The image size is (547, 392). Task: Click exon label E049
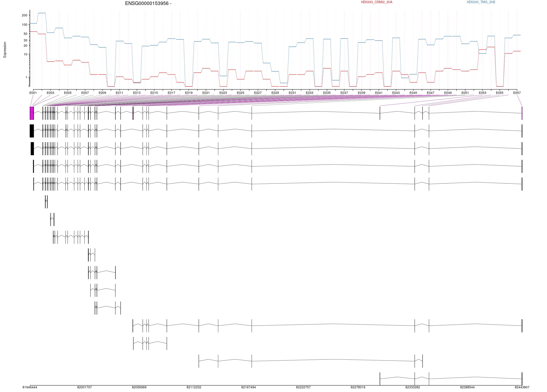(x=448, y=93)
